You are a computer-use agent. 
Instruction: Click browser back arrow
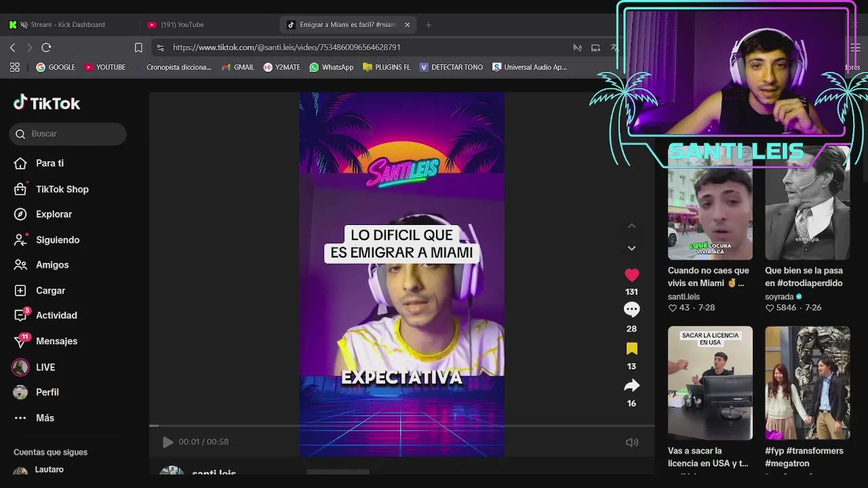tap(12, 47)
